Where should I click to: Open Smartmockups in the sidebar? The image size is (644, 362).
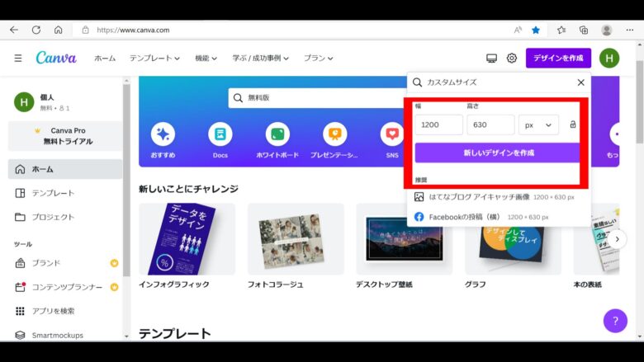[65, 335]
